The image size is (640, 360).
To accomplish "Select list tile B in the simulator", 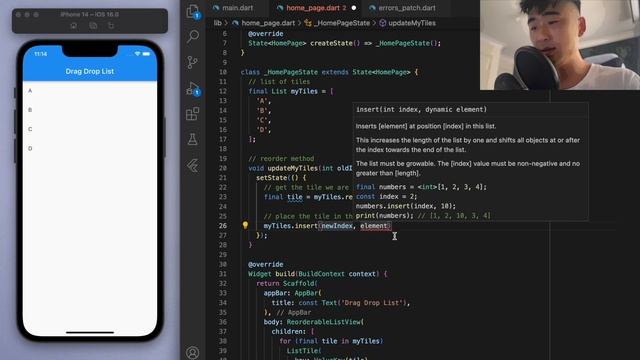I will coord(90,110).
